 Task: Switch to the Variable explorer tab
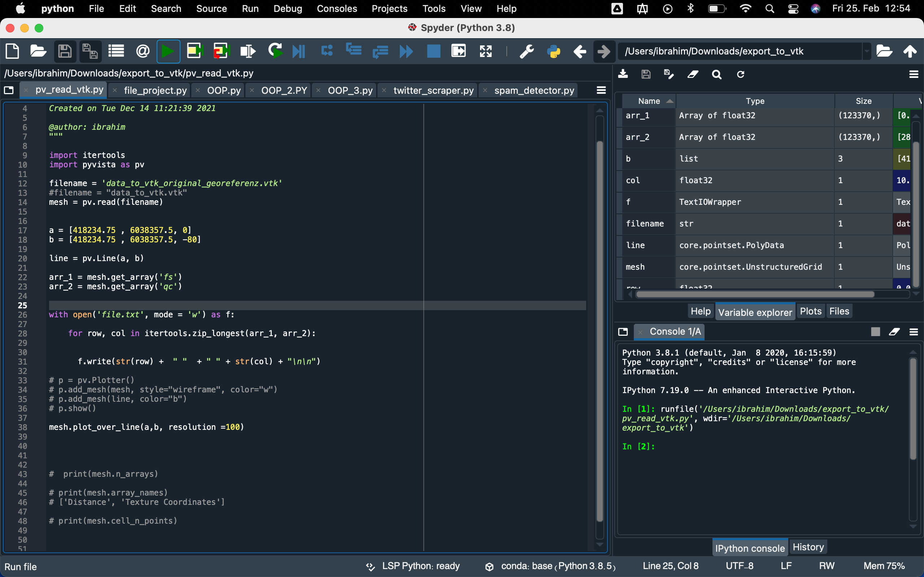coord(755,312)
